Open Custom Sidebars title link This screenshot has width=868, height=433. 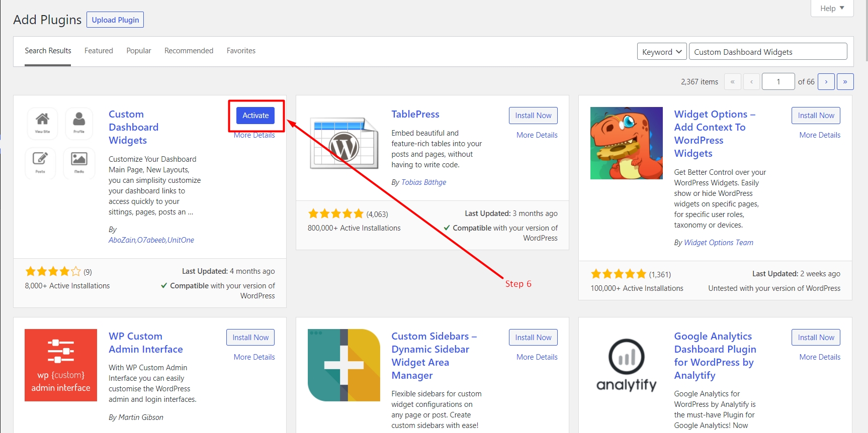point(434,356)
